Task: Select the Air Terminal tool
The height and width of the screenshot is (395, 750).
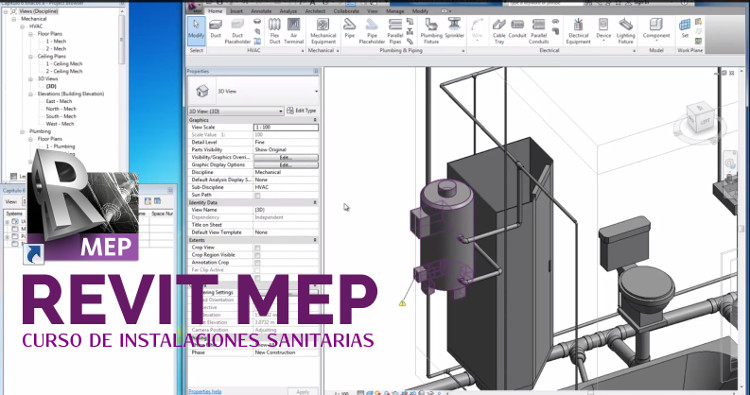Action: [294, 31]
